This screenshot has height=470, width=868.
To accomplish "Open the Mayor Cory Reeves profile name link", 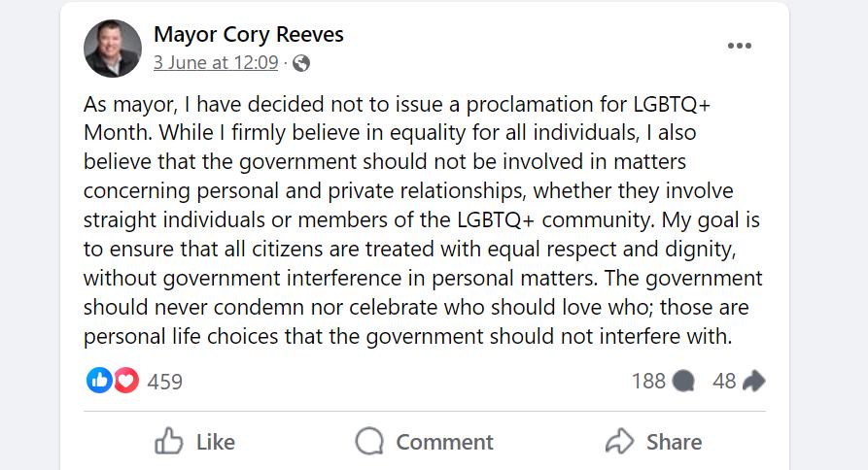I will [249, 34].
